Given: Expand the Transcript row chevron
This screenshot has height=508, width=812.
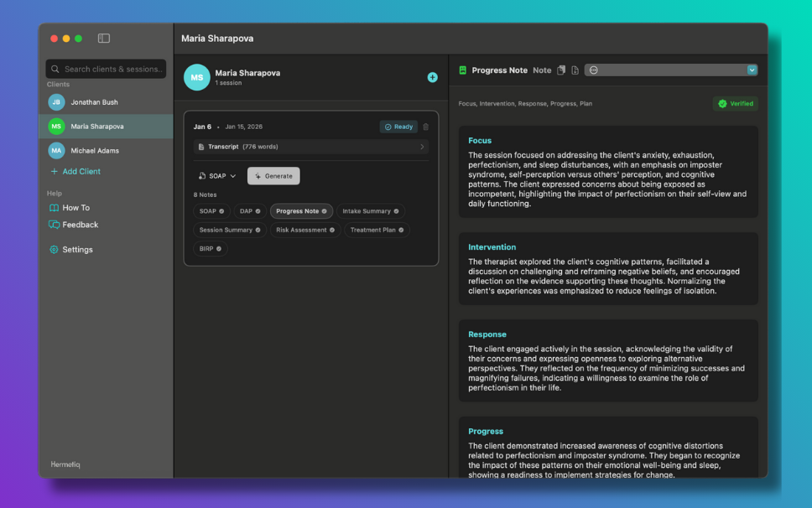Looking at the screenshot, I should click(421, 147).
